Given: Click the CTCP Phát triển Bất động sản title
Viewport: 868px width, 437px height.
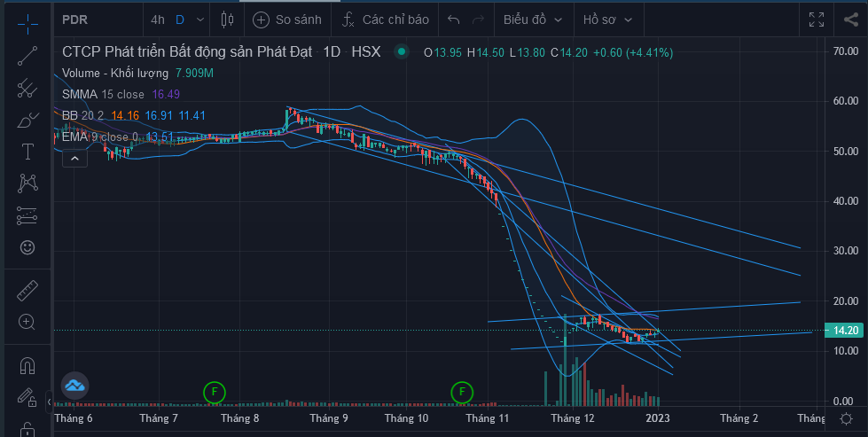Looking at the screenshot, I should click(187, 52).
